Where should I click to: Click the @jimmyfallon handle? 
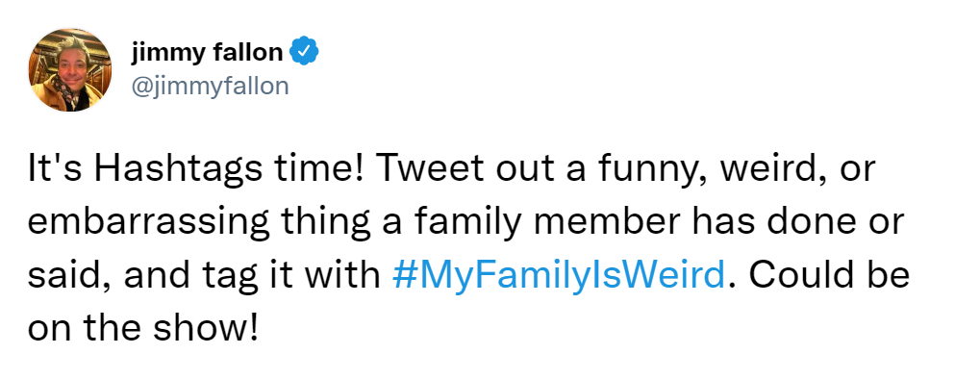210,86
